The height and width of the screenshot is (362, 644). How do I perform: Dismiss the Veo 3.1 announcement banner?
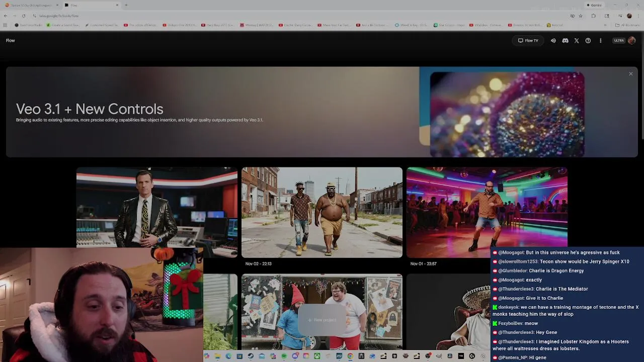tap(630, 74)
